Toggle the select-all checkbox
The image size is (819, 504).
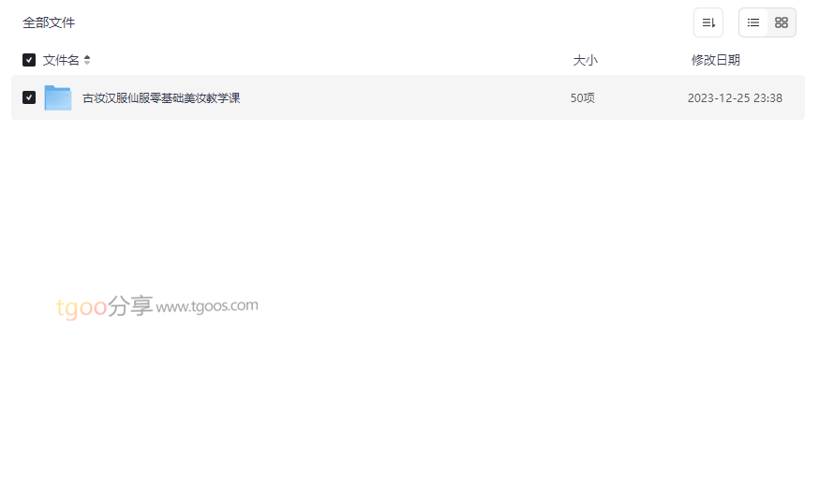29,60
